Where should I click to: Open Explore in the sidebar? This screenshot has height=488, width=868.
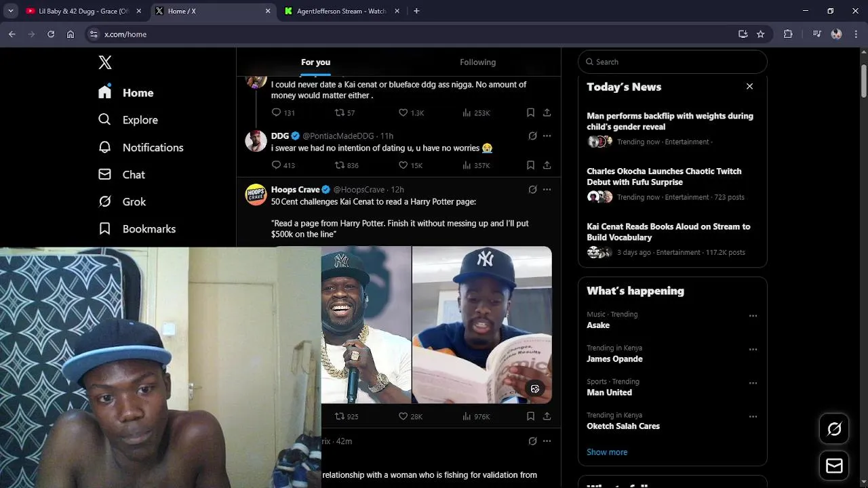[128, 120]
